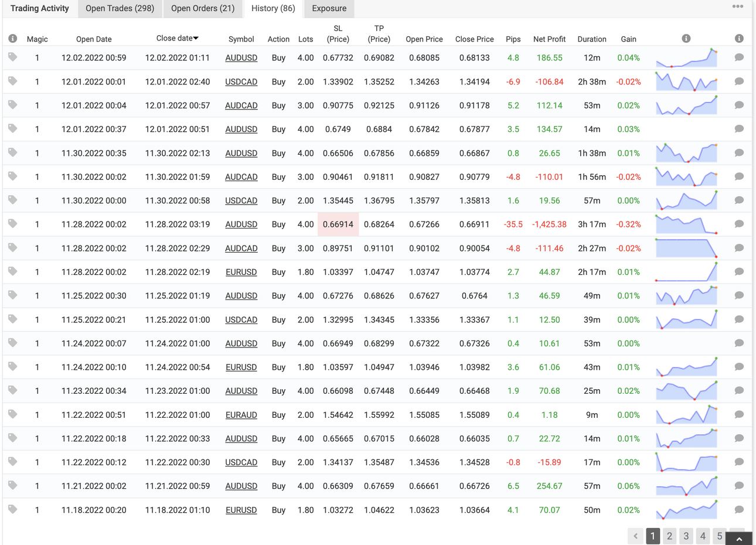Click the info icon above the chart column
The height and width of the screenshot is (545, 756).
tap(686, 39)
